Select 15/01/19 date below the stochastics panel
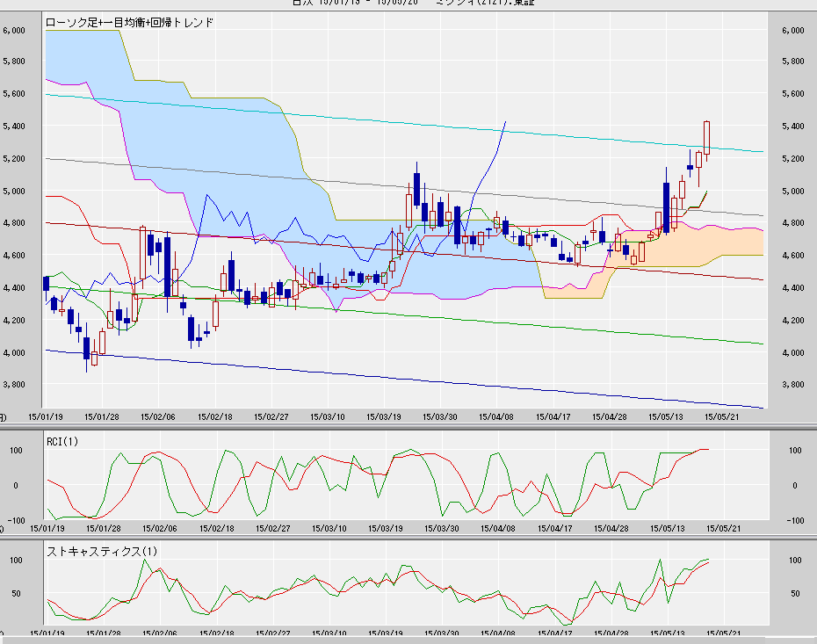Viewport: 817px width, 644px height. click(x=47, y=633)
